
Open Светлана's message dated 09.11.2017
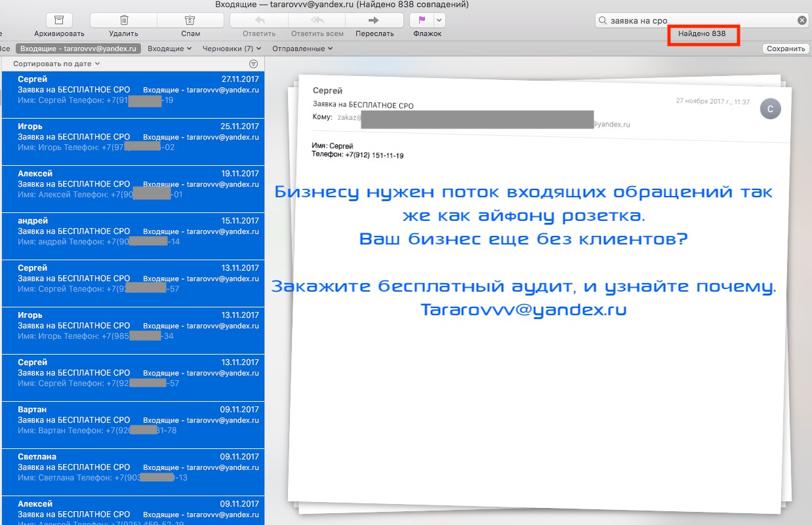(133, 472)
